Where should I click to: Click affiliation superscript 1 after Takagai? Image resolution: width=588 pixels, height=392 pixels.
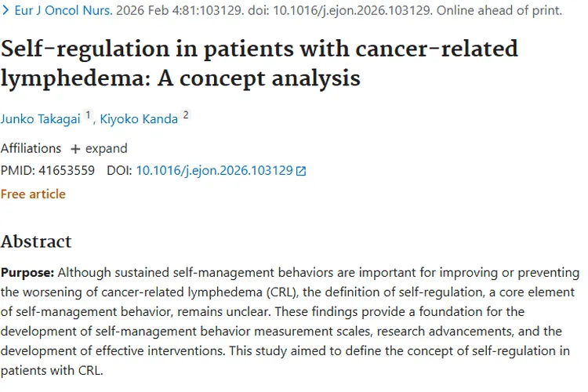[x=88, y=115]
